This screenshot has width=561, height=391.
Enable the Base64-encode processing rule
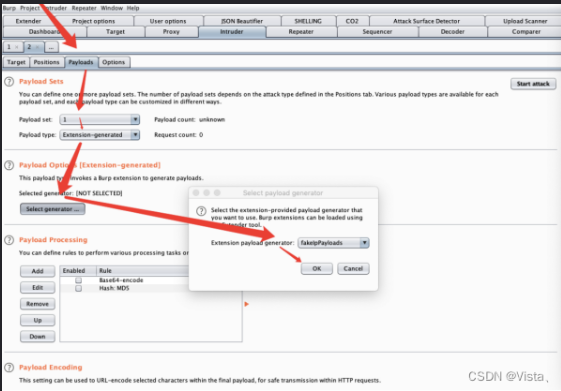tap(78, 280)
